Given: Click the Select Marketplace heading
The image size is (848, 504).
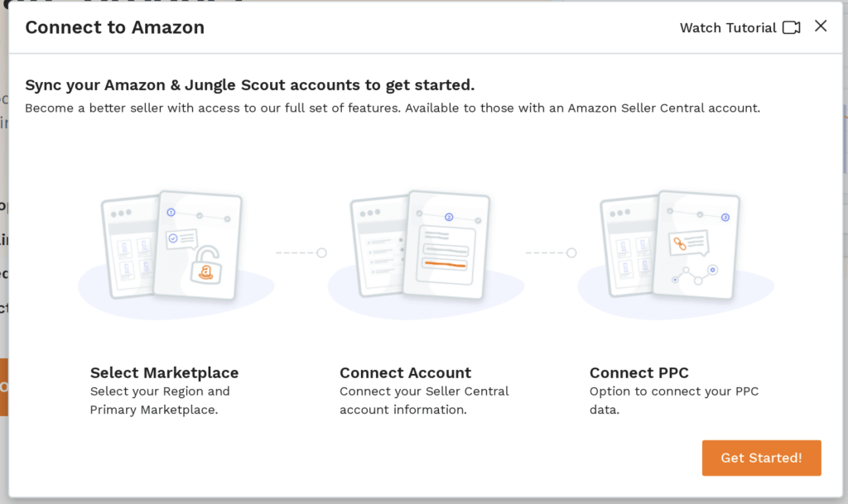Looking at the screenshot, I should pos(165,372).
